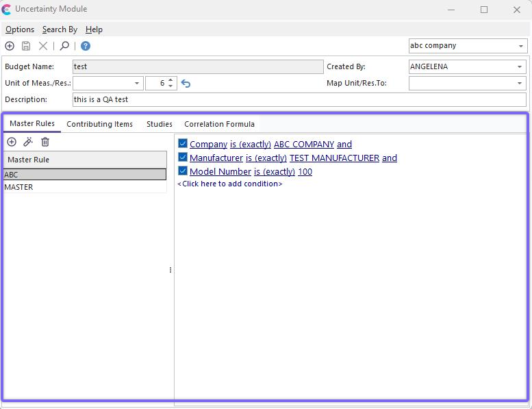Click the add new budget toolbar icon
Viewport: 532px width, 409px height.
10,46
